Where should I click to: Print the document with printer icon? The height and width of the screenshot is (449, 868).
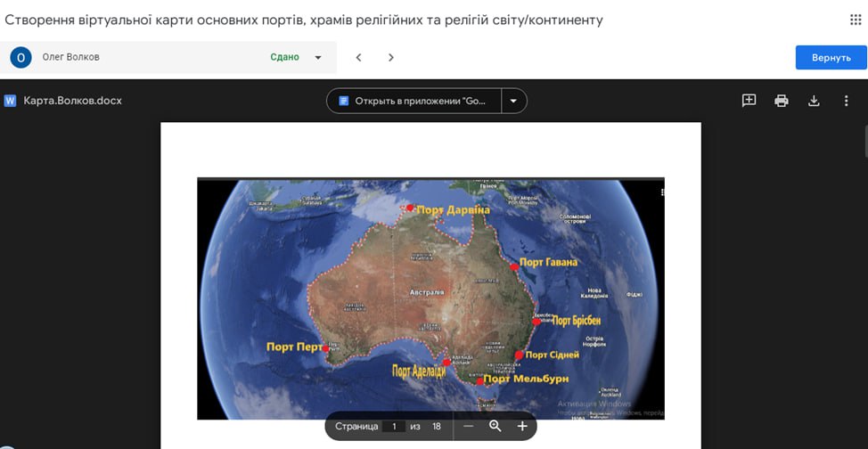tap(781, 101)
